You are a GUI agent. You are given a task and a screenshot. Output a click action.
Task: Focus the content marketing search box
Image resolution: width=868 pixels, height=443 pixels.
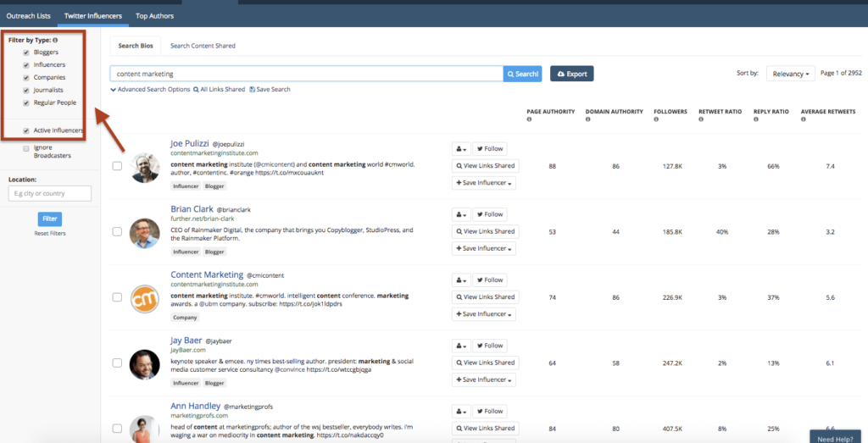coord(307,74)
